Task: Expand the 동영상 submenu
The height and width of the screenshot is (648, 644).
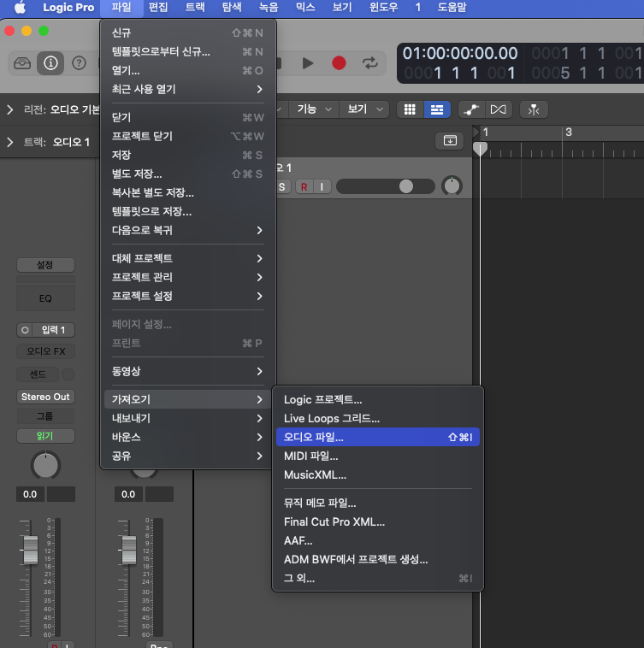Action: tap(188, 371)
